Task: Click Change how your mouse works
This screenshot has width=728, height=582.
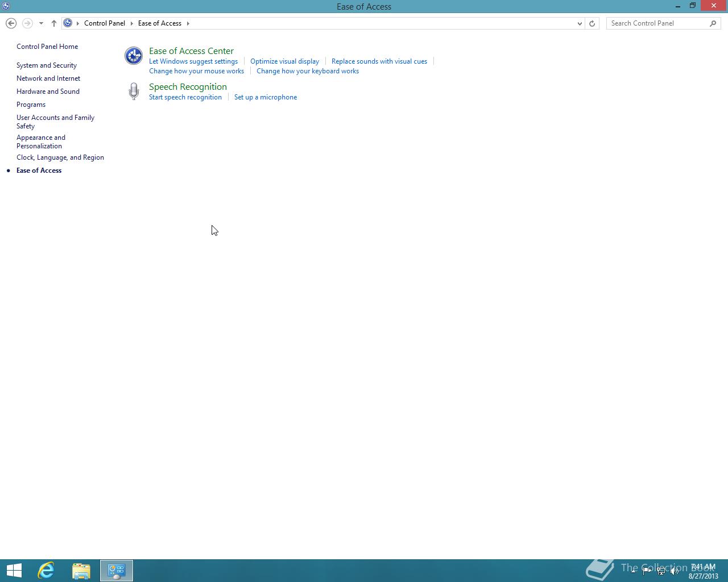Action: [196, 71]
